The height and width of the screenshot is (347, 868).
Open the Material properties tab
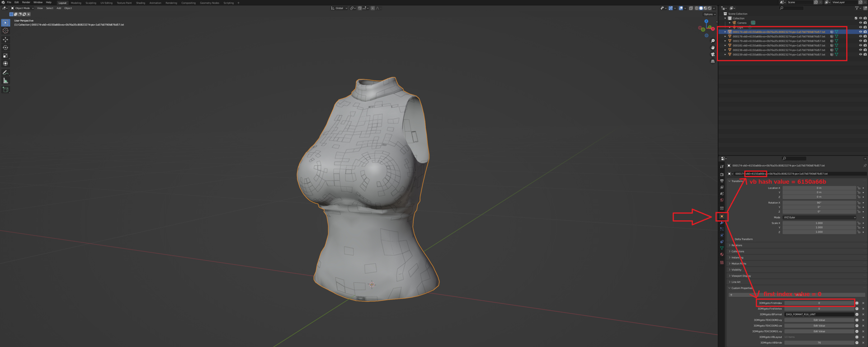(x=722, y=254)
